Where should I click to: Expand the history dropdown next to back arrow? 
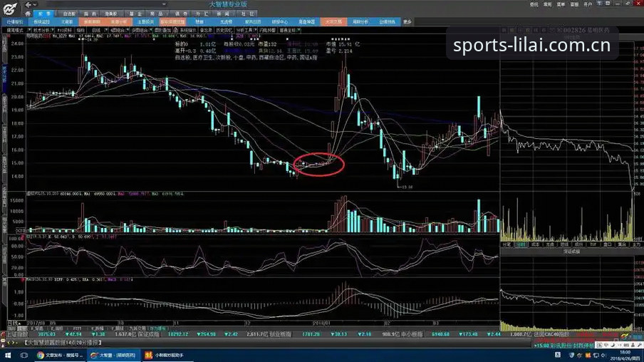pos(35,4)
